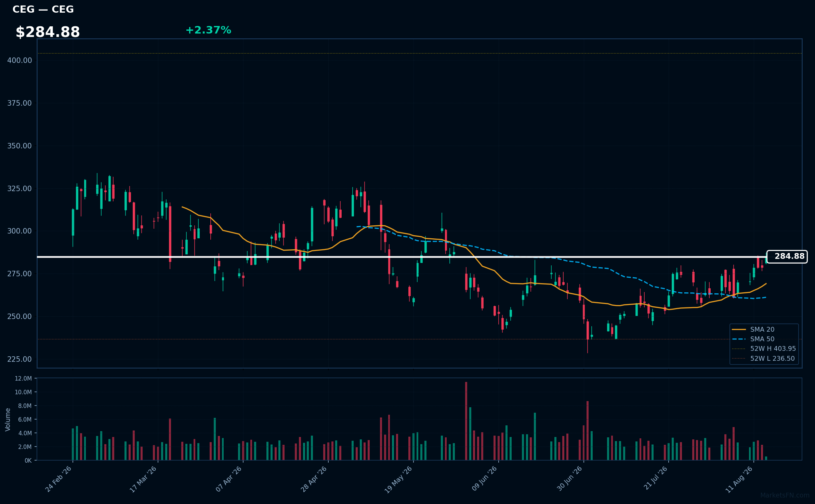This screenshot has width=815, height=504.
Task: Click the 225.00 price axis label
Action: 19,359
